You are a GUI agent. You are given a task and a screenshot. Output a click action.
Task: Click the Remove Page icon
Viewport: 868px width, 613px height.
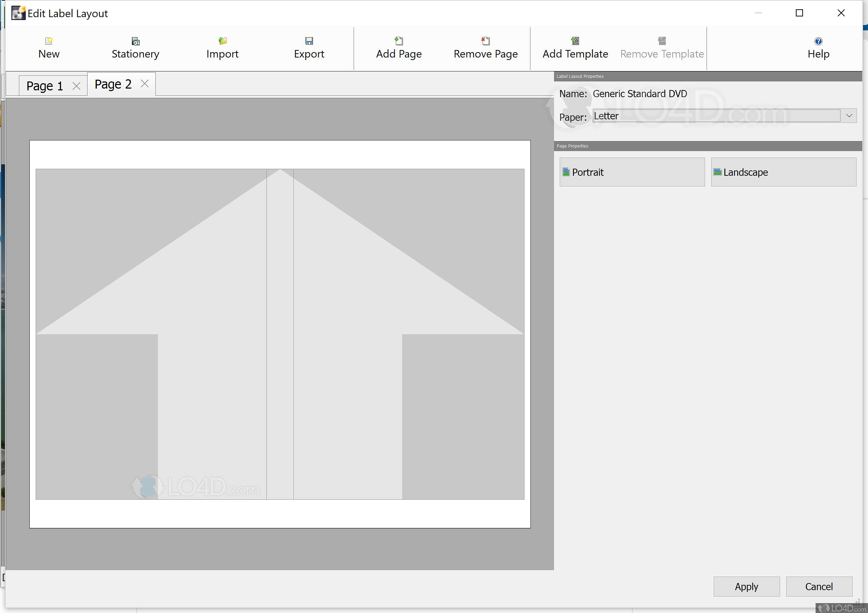click(x=485, y=41)
